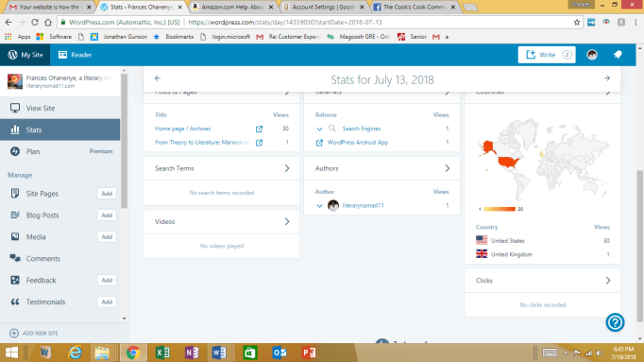Click the site thumbnail for literarynomad11.com

(x=15, y=81)
